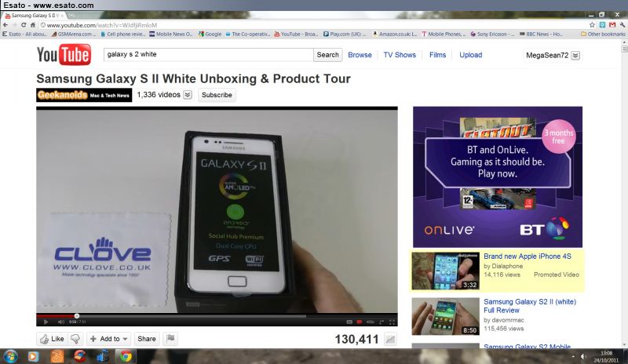Open the GSMArena.com bookmark
Viewport: 628px width, 364px height.
tap(74, 34)
